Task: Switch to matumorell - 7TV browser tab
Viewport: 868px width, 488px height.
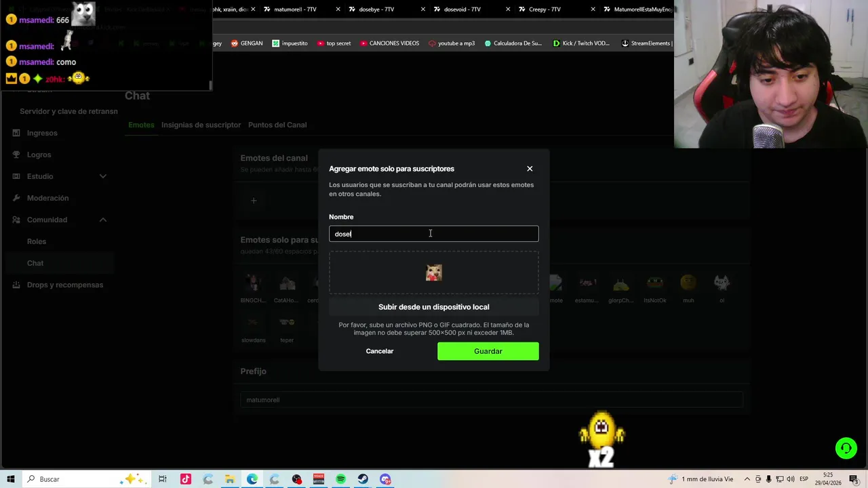Action: [295, 9]
